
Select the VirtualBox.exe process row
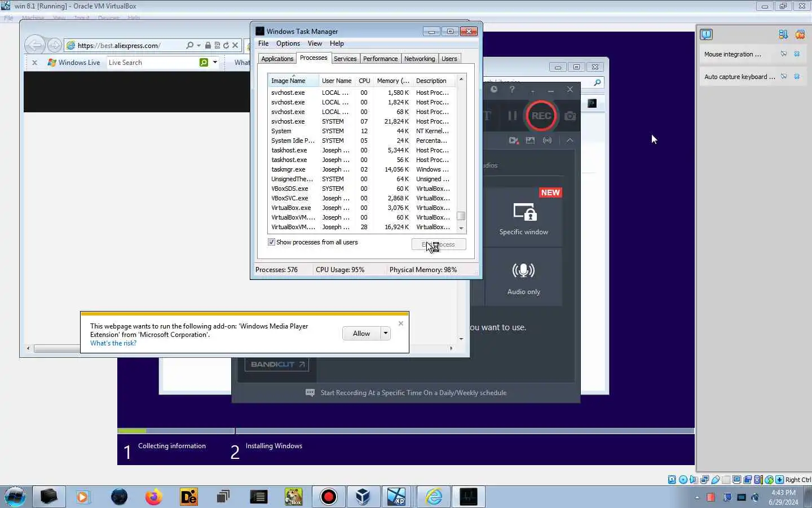[361, 208]
